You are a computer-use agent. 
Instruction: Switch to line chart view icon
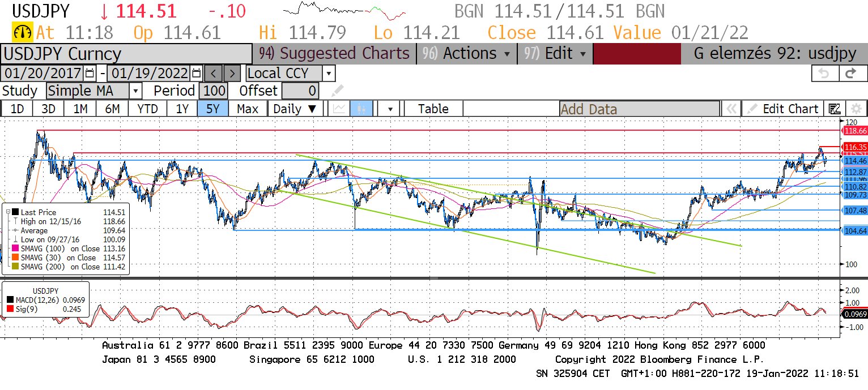tap(340, 109)
